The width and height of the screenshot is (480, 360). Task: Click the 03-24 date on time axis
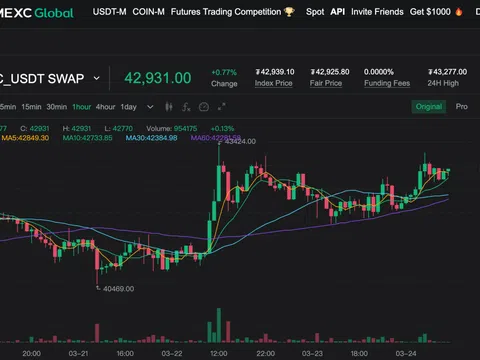(406, 354)
